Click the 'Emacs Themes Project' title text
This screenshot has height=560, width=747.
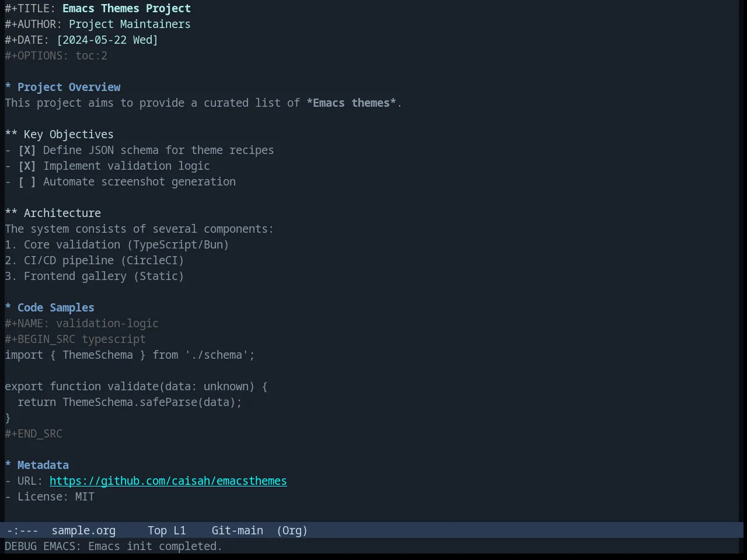(x=127, y=9)
